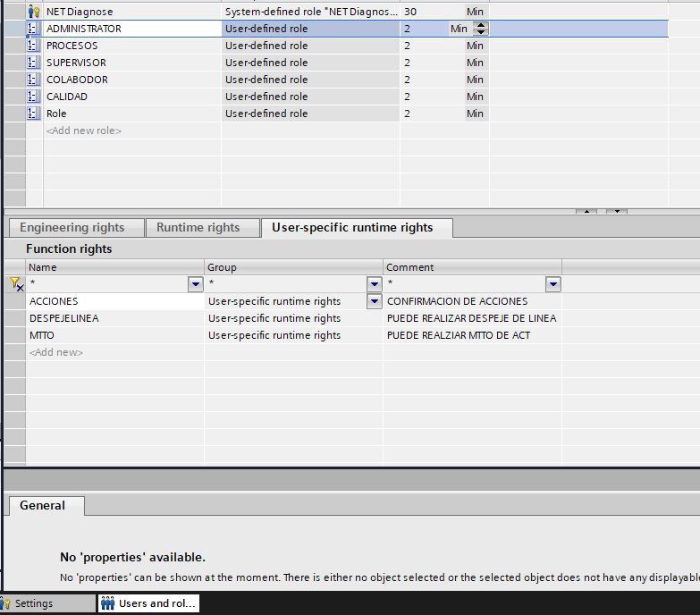The image size is (700, 615).
Task: Click comment 'CONFIRMACION DE ACCIONES'
Action: (457, 301)
